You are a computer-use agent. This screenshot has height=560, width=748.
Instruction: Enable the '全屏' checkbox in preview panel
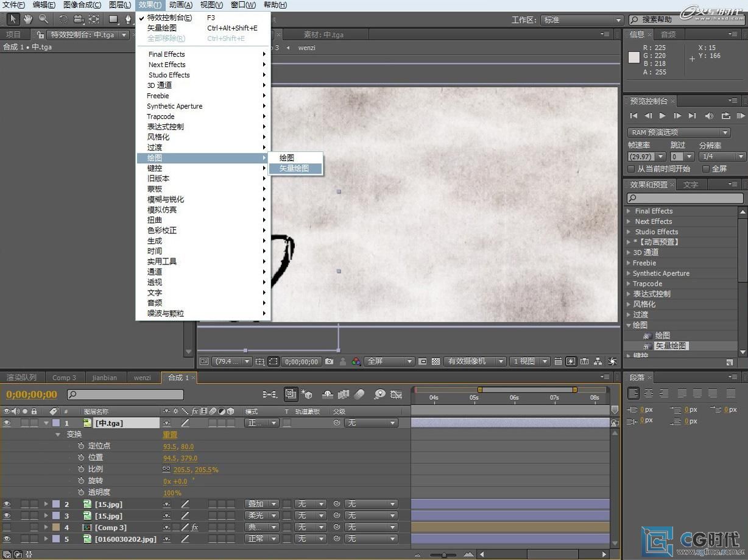tap(706, 169)
